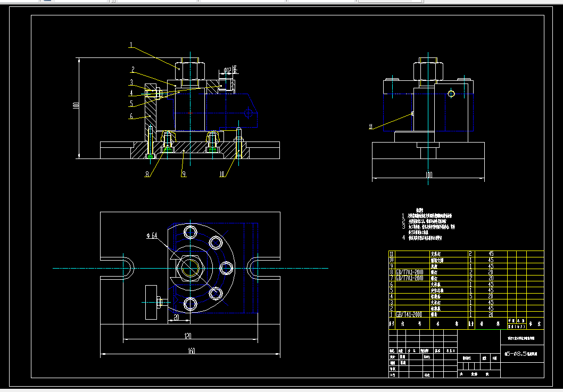
Task: Click balloon number 4 leader label
Action: (131, 93)
